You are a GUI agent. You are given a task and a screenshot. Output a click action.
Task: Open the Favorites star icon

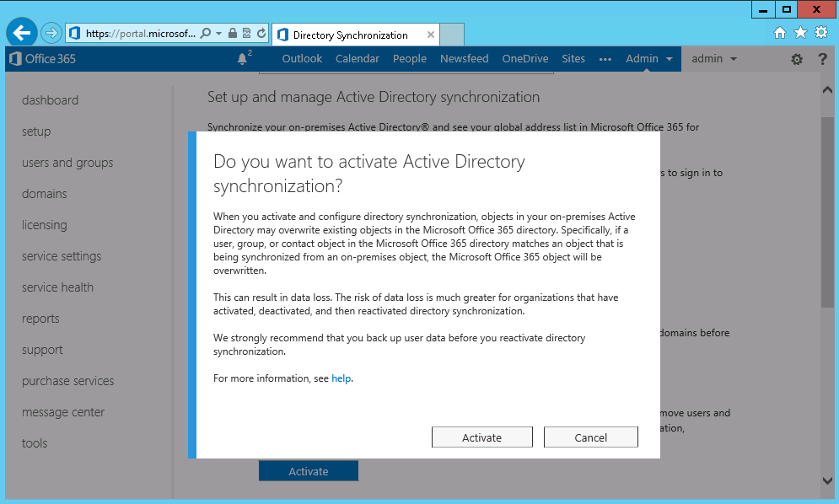tap(800, 33)
